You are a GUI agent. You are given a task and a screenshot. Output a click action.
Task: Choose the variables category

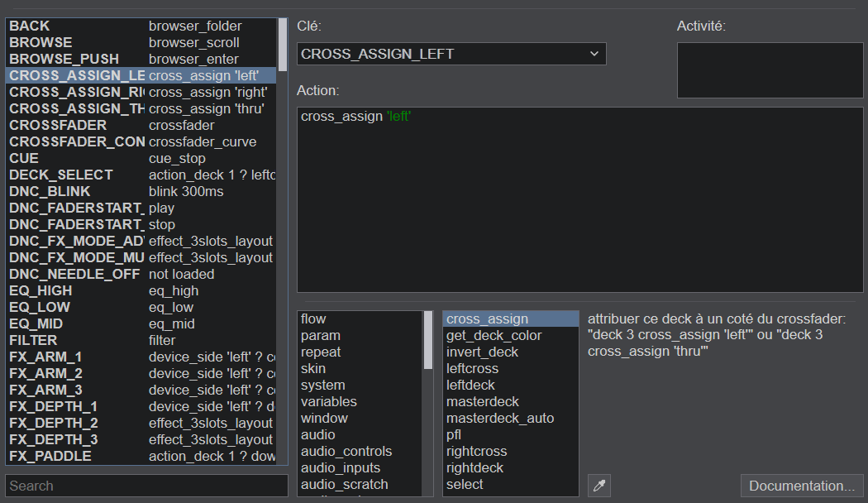pos(360,402)
